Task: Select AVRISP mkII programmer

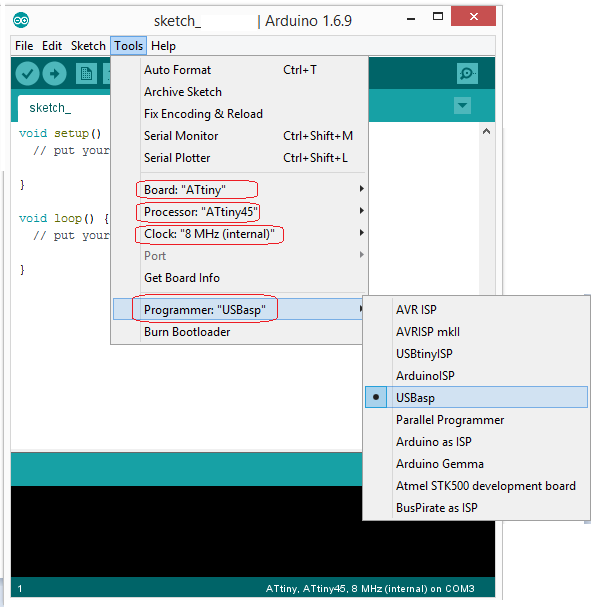Action: [x=476, y=331]
